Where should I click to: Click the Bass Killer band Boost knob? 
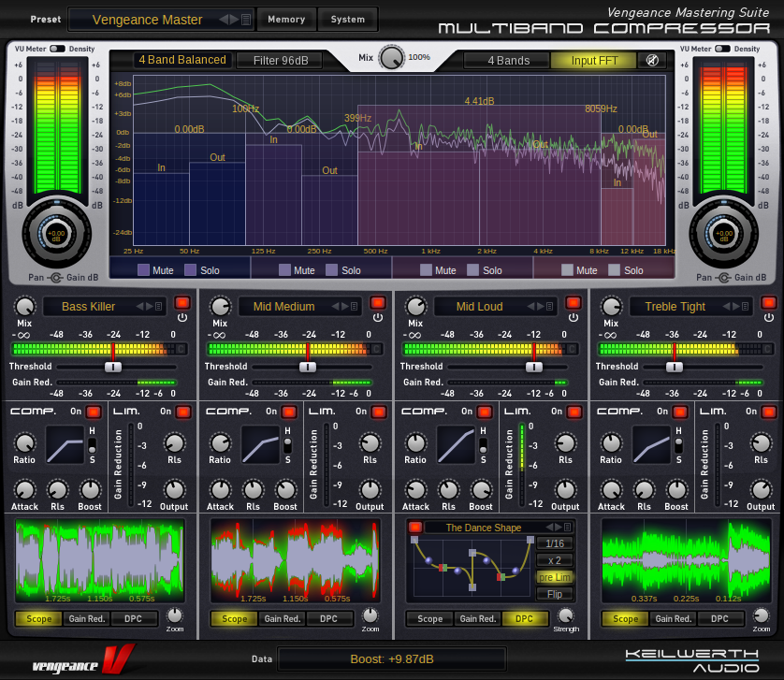pyautogui.click(x=90, y=489)
